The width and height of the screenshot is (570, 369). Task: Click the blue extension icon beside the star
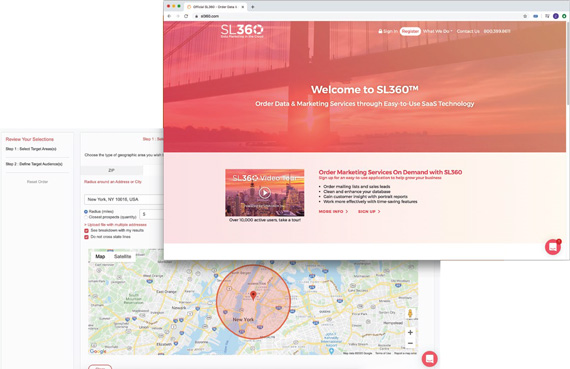pos(535,16)
